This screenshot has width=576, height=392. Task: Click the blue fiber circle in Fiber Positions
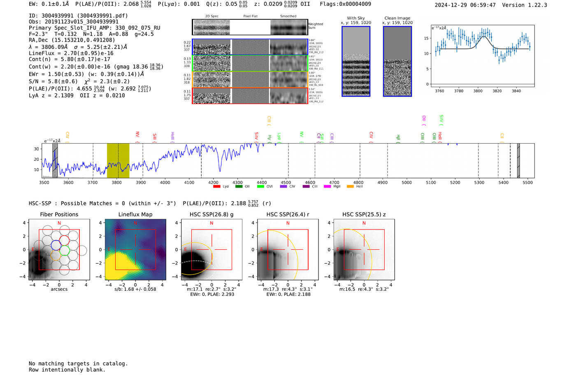pos(56,245)
